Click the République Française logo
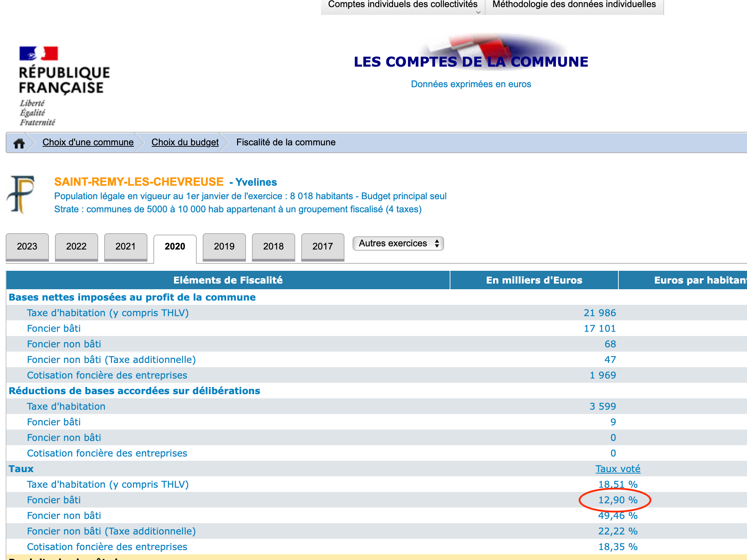Screen dimensions: 747x560 [x=64, y=86]
